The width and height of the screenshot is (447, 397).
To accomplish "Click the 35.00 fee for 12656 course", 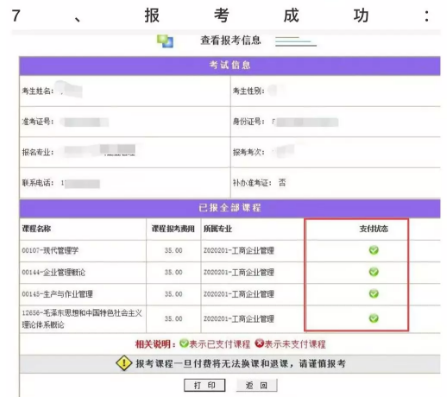I will [173, 319].
